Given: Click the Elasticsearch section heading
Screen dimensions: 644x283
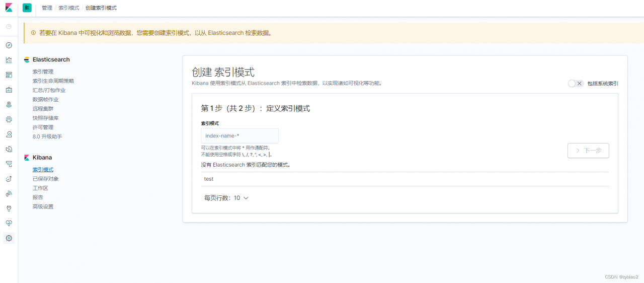Looking at the screenshot, I should tap(51, 59).
